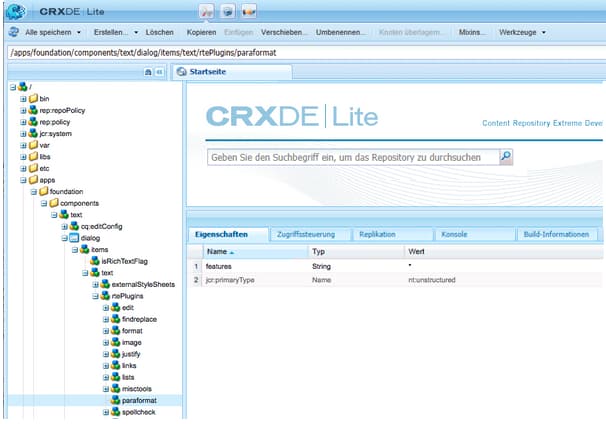The image size is (606, 424).
Task: Open the Konsole tab
Action: click(x=475, y=234)
